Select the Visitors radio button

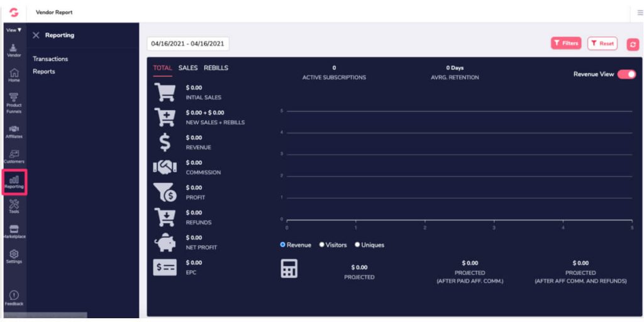click(x=321, y=245)
